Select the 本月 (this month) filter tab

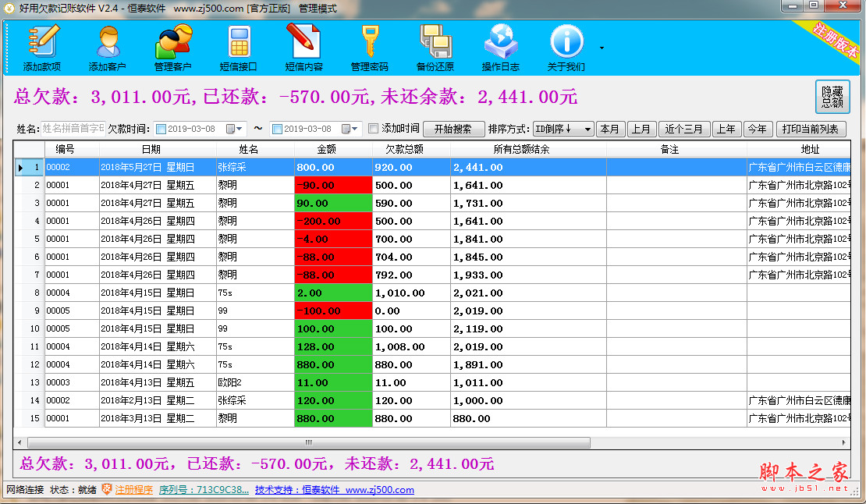pyautogui.click(x=610, y=128)
